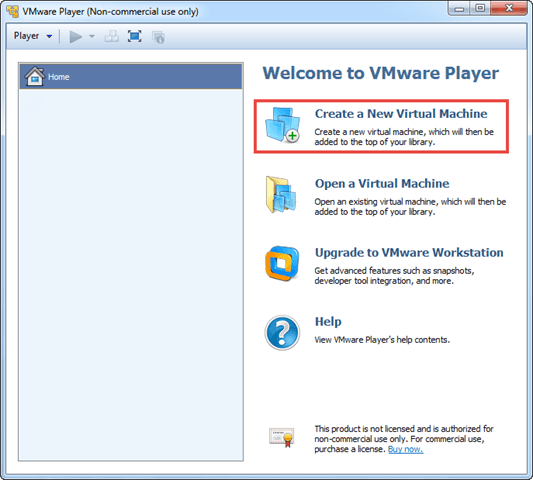Click the blue question mark Help icon
The width and height of the screenshot is (533, 480).
pos(282,333)
